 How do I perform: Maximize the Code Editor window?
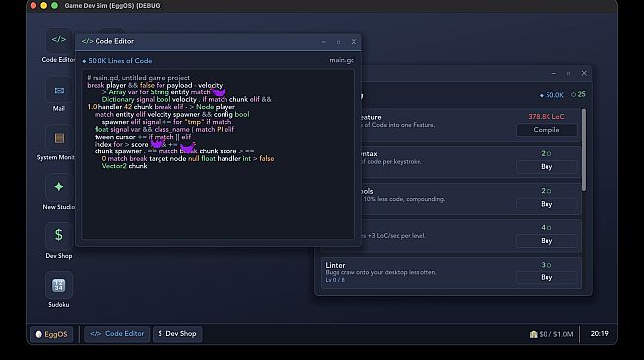pos(338,42)
